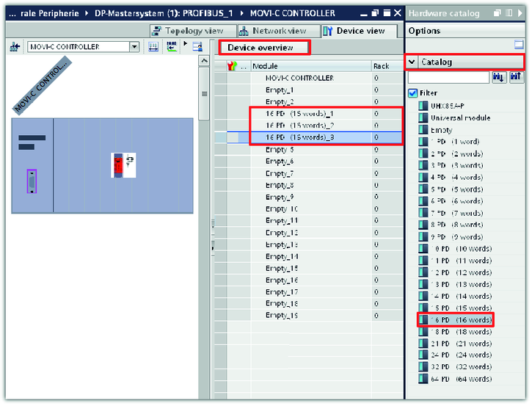
Task: Click the 64 PD (64 words) catalog icon
Action: tap(423, 379)
